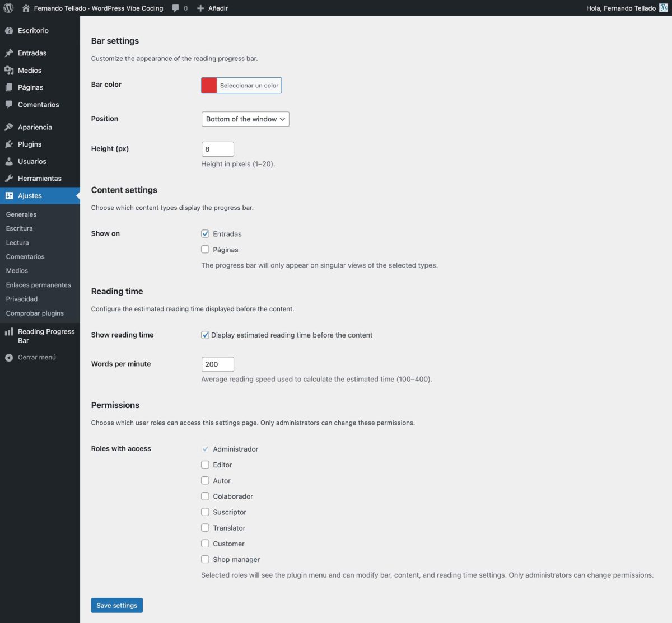Open the Entradas pin icon in sidebar

(9, 53)
